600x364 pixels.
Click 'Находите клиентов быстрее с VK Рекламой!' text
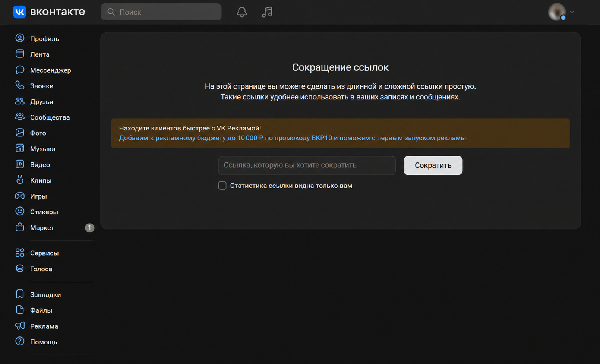190,128
